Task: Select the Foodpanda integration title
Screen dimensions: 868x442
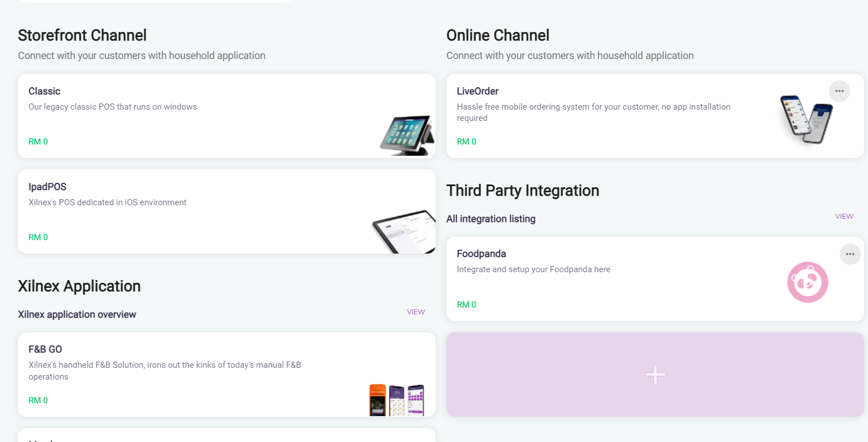Action: coord(481,254)
